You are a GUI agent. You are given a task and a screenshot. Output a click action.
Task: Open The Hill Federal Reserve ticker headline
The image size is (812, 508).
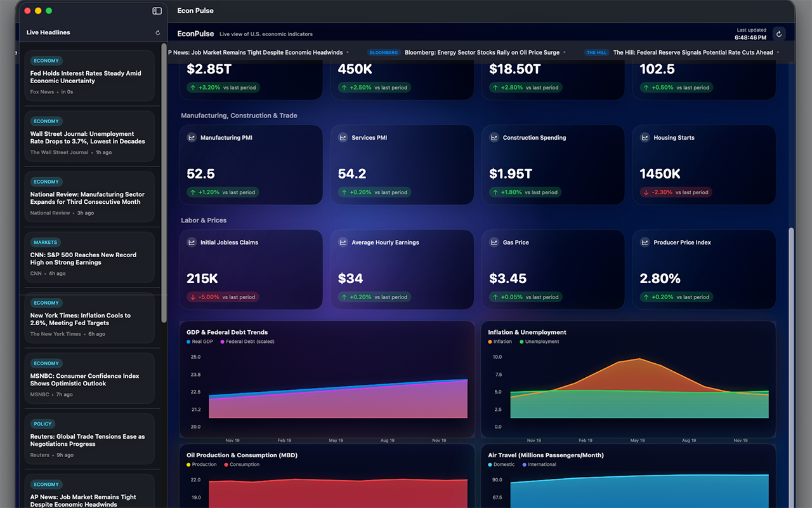tap(693, 53)
